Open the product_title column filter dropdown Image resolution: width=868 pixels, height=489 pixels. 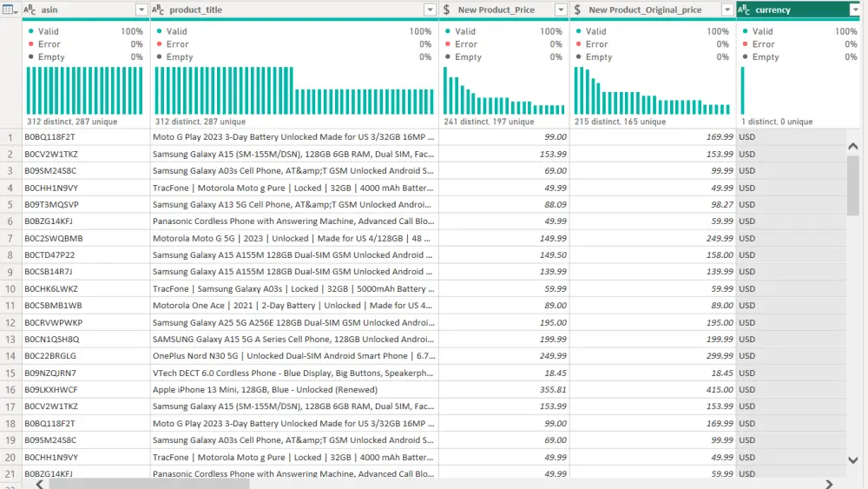coord(431,10)
